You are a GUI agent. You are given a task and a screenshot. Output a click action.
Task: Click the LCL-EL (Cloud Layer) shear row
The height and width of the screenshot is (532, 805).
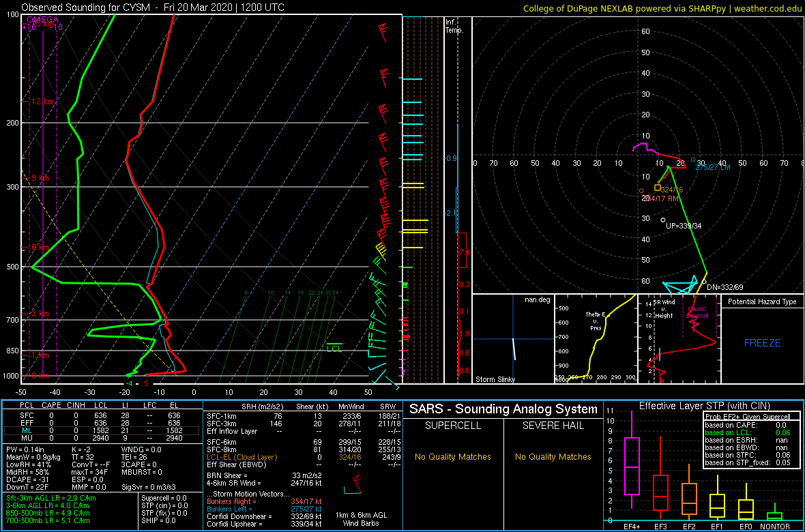pyautogui.click(x=304, y=456)
